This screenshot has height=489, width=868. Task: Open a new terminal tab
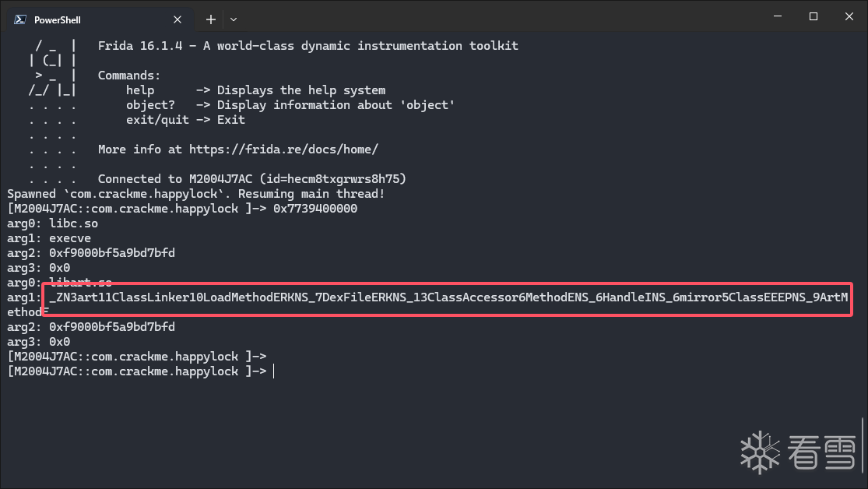(x=210, y=19)
